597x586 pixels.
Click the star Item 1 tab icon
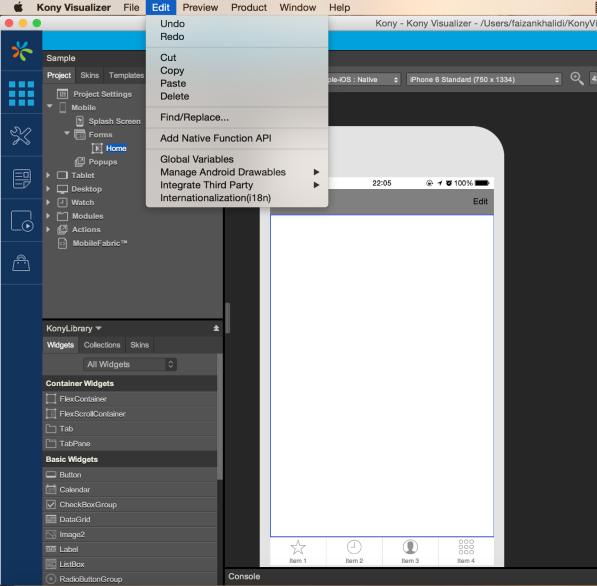pyautogui.click(x=298, y=547)
